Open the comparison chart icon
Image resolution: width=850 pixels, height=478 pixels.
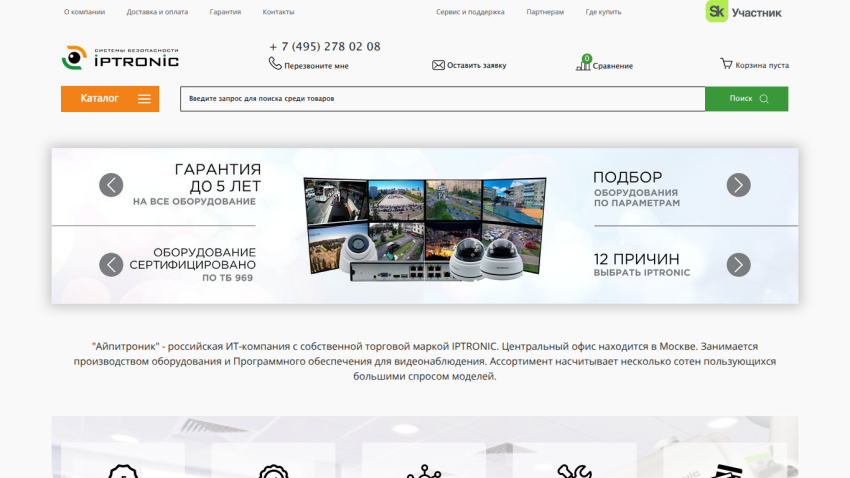(583, 63)
